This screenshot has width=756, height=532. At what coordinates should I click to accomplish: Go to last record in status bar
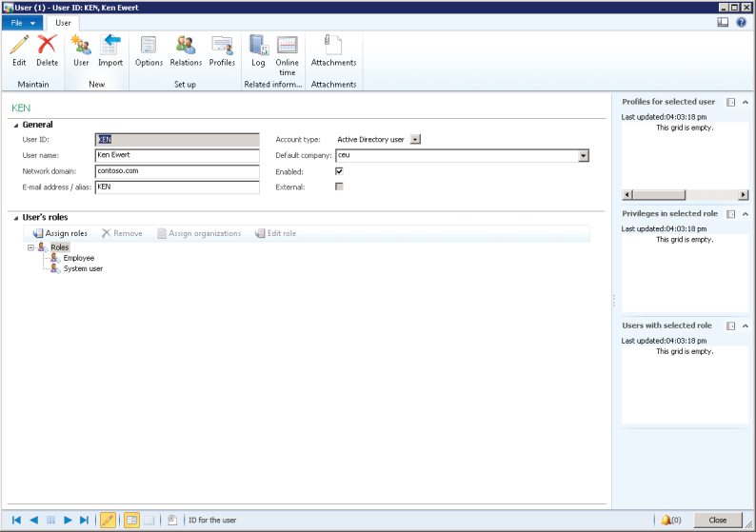click(x=84, y=520)
